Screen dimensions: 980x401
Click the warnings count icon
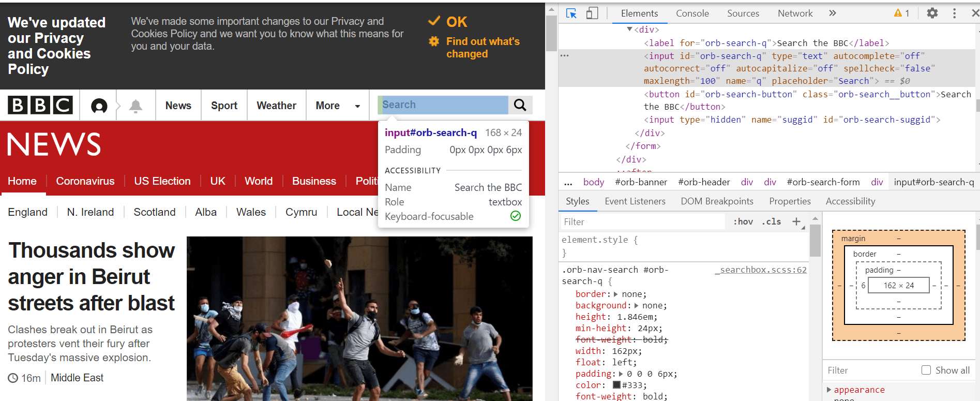[x=901, y=13]
